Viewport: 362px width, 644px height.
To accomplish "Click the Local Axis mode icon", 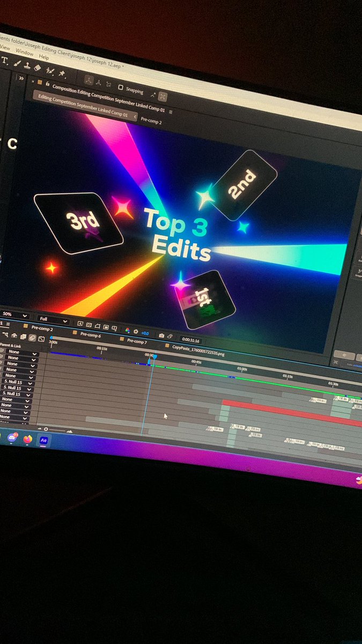I will pos(88,80).
